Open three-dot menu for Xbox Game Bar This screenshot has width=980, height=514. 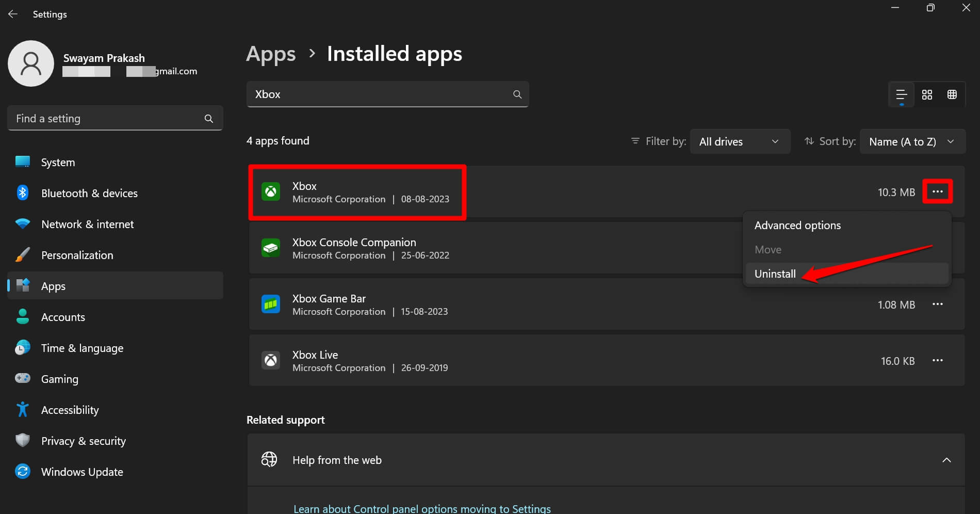point(938,304)
